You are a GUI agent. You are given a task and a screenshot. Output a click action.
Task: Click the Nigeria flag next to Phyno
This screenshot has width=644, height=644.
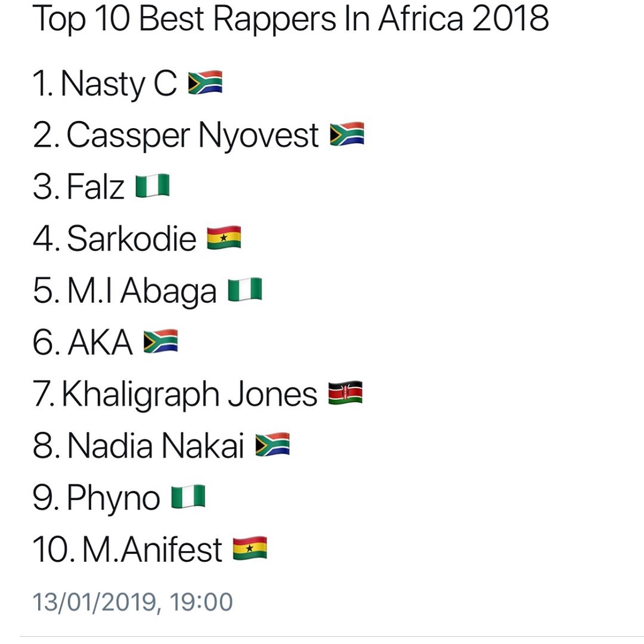tap(188, 497)
